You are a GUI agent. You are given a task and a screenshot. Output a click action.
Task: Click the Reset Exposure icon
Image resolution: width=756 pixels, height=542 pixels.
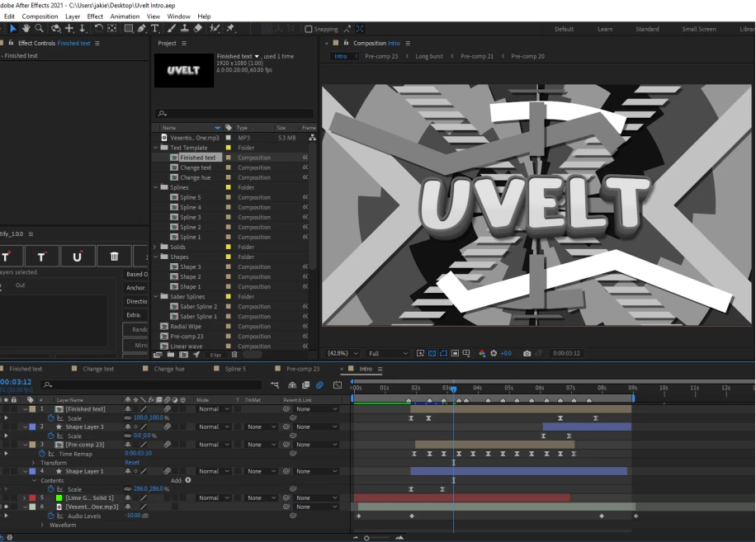pyautogui.click(x=494, y=354)
